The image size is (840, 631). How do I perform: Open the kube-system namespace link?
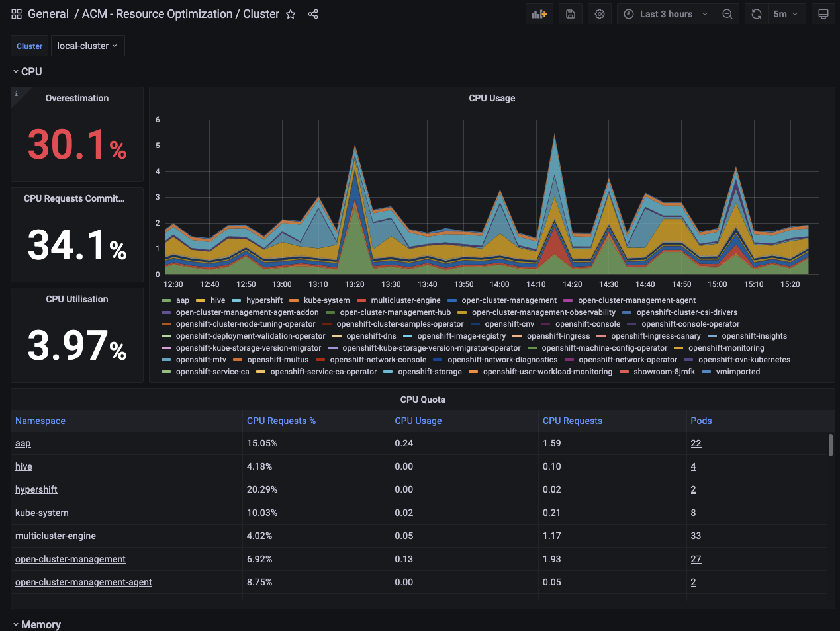coord(42,513)
